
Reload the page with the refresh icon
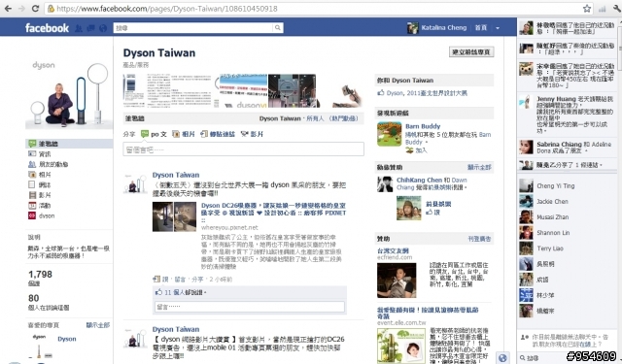(x=35, y=9)
